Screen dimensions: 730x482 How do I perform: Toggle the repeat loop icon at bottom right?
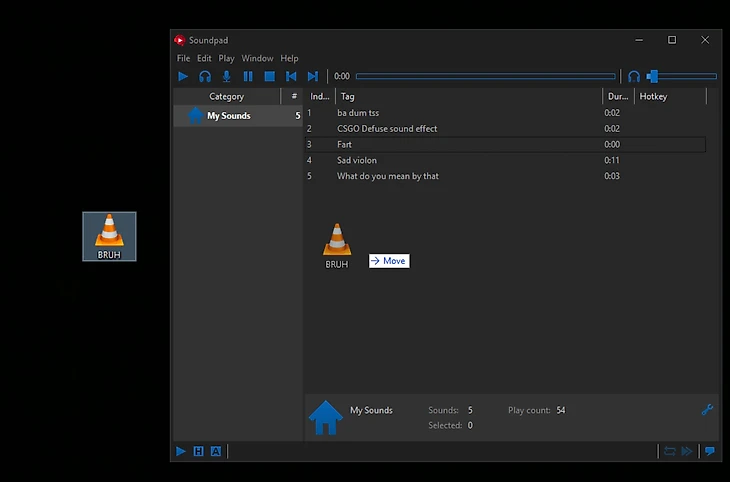tap(669, 451)
